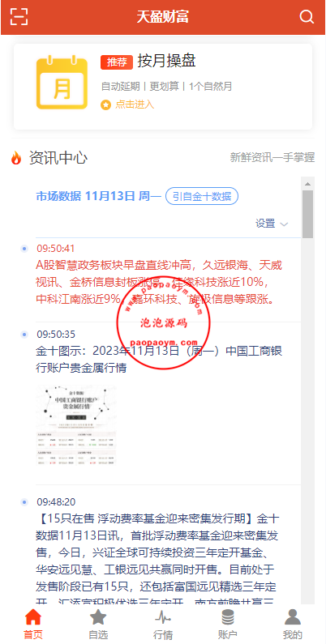Image resolution: width=326 pixels, height=644 pixels.
Task: Switch to 账户 account tab
Action: point(228,625)
